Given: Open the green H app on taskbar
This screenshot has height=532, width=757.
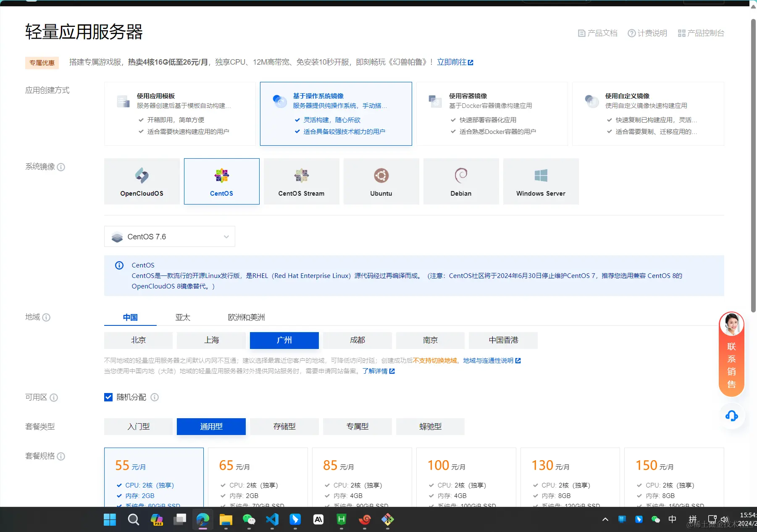Looking at the screenshot, I should (x=342, y=520).
